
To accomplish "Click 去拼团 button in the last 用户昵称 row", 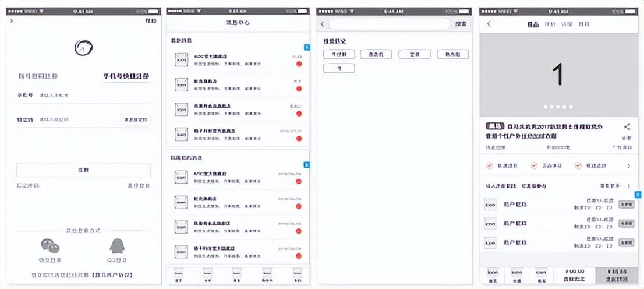I will coord(626,242).
